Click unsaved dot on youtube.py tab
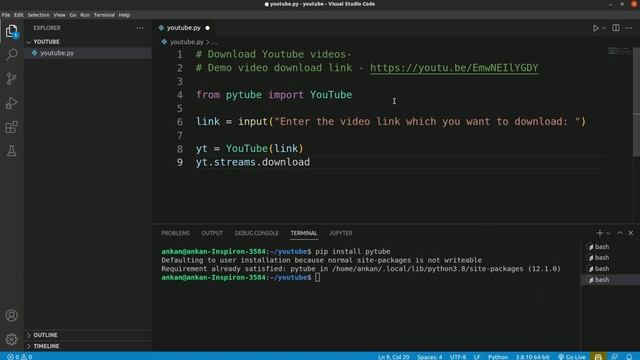This screenshot has width=640, height=360. pyautogui.click(x=207, y=28)
